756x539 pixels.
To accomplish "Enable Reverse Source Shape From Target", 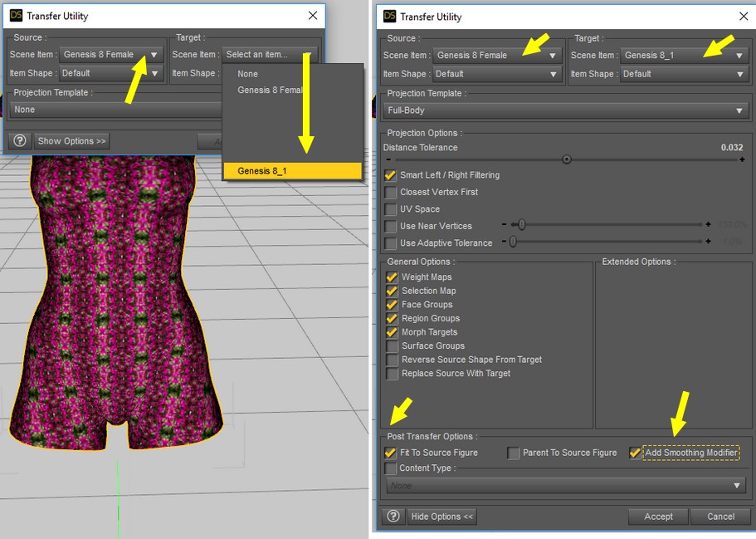I will tap(392, 360).
